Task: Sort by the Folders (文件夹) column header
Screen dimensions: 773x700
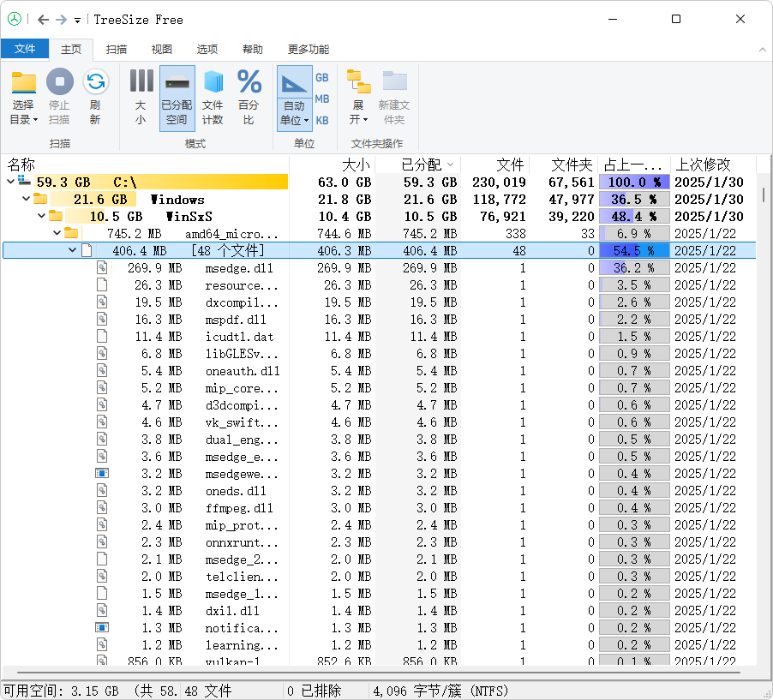Action: [x=564, y=165]
